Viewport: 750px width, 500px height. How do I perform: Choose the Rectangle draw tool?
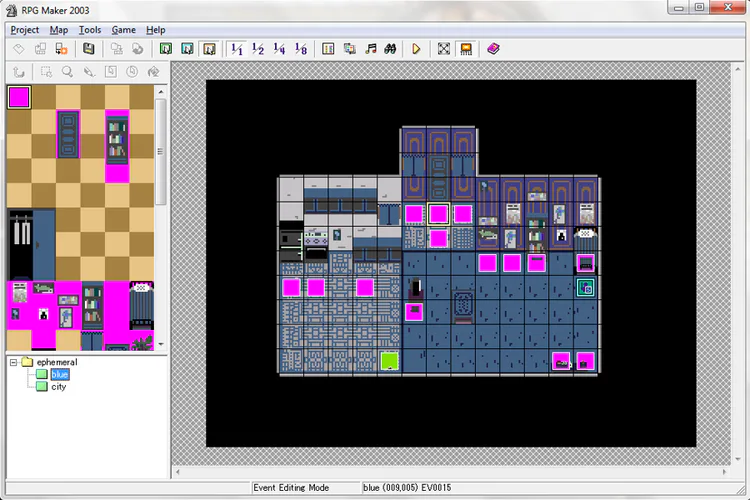(110, 72)
